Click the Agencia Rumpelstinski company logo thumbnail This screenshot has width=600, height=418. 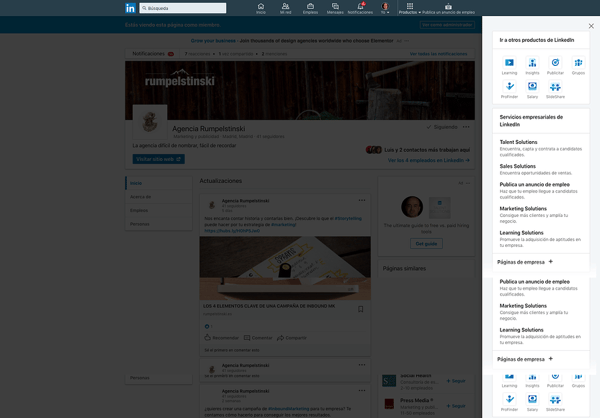(x=150, y=122)
